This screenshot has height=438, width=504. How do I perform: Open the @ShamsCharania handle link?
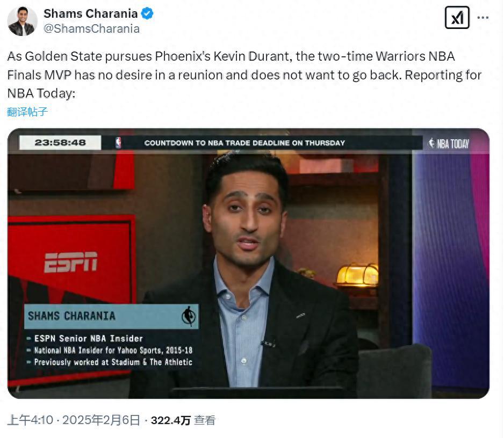91,29
